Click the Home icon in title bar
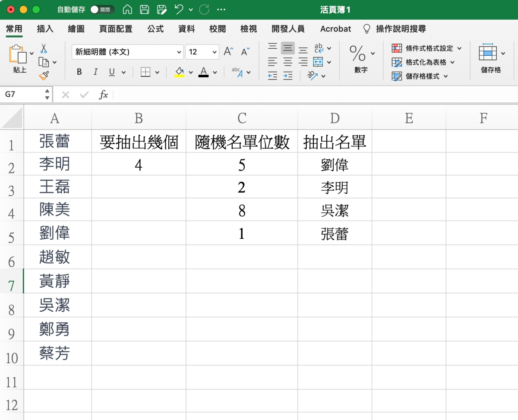This screenshot has width=518, height=420. [127, 9]
